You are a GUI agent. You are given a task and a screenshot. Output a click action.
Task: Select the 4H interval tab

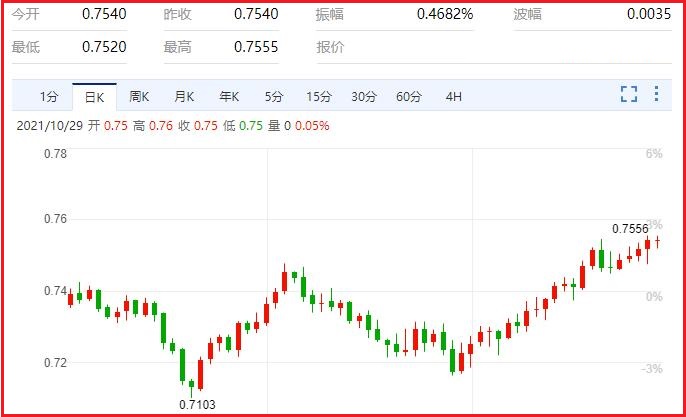[454, 96]
